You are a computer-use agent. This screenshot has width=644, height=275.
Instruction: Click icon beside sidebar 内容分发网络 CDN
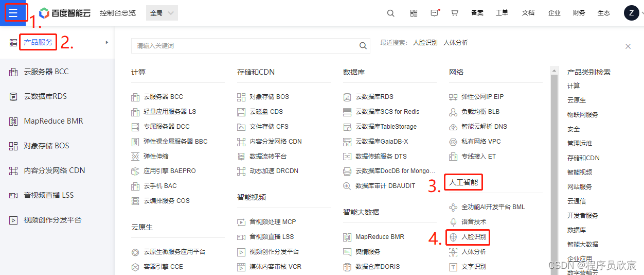(13, 170)
